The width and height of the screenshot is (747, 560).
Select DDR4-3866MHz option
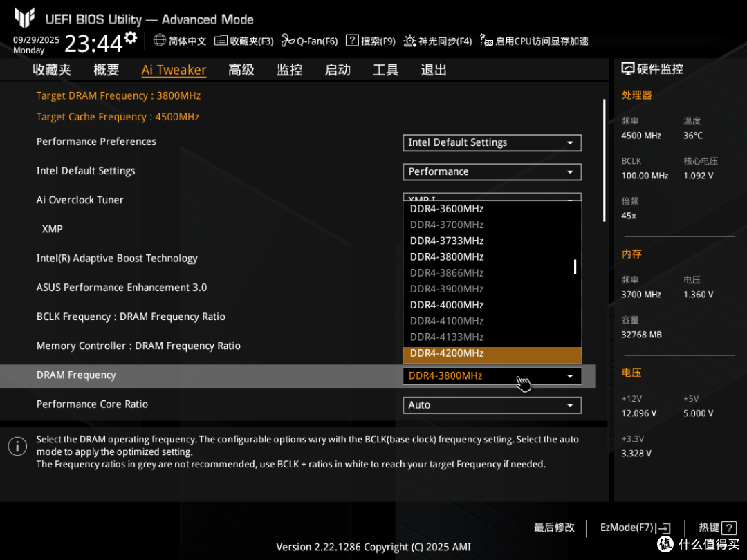(x=492, y=273)
